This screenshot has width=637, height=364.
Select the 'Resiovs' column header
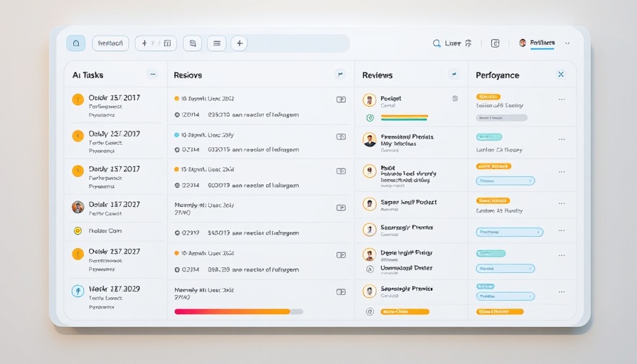pyautogui.click(x=188, y=75)
